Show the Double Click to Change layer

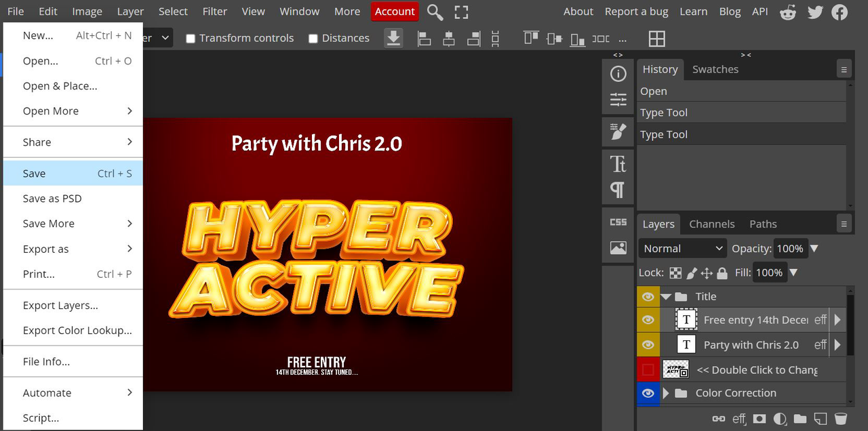pyautogui.click(x=648, y=370)
